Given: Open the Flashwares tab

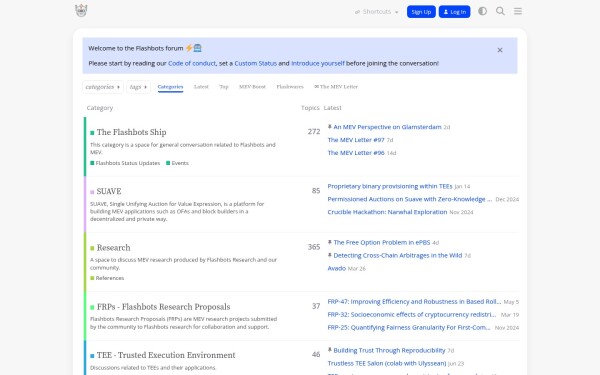Looking at the screenshot, I should pyautogui.click(x=290, y=87).
